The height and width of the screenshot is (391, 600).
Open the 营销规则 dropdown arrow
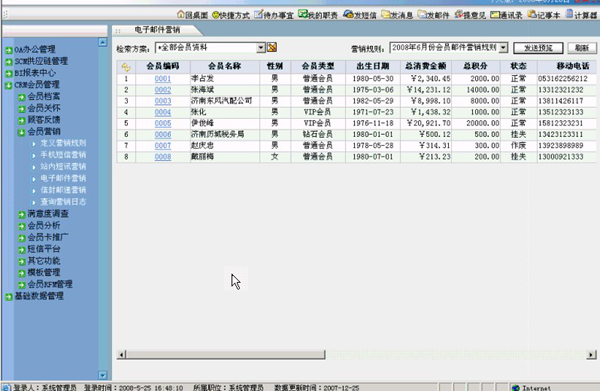tap(504, 47)
